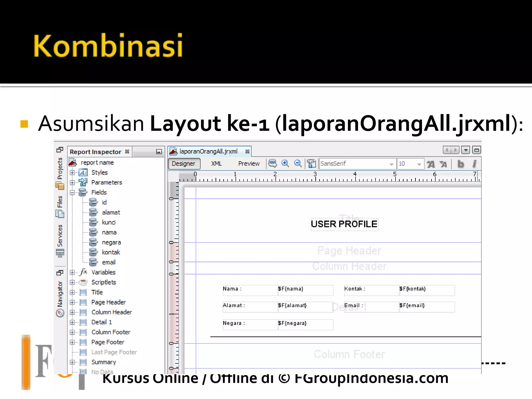Toggle bold text formatting
The image size is (532, 399).
click(x=461, y=164)
